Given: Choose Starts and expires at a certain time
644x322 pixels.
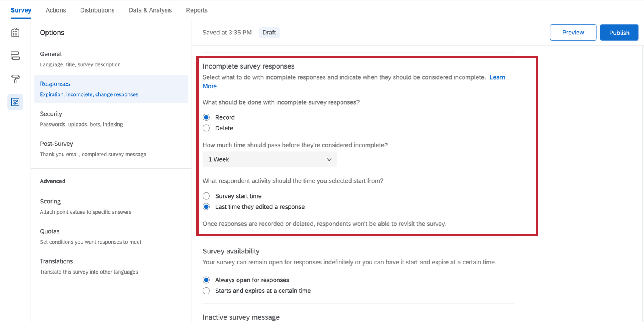Looking at the screenshot, I should pyautogui.click(x=206, y=291).
